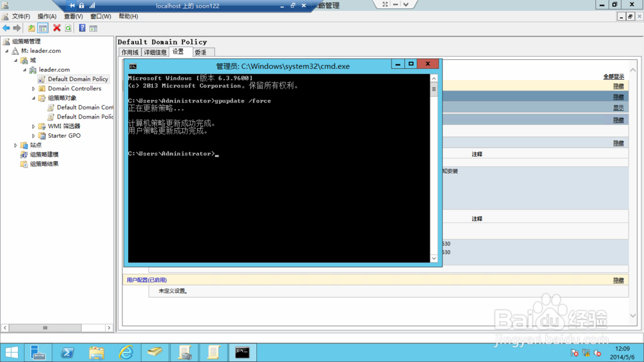Click 隐藏 link on 用户配置(已启用) row
Screen dimensions: 644x362
coord(618,280)
